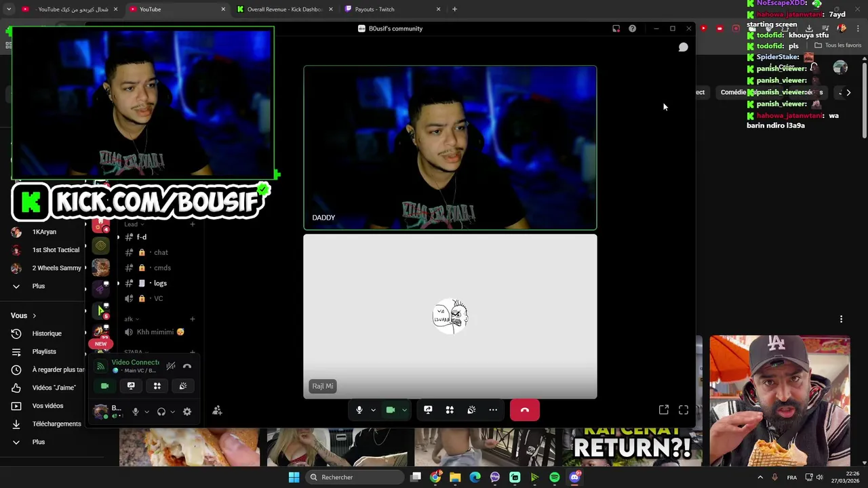Switch to the Payouts Twitch tab
868x488 pixels.
393,9
